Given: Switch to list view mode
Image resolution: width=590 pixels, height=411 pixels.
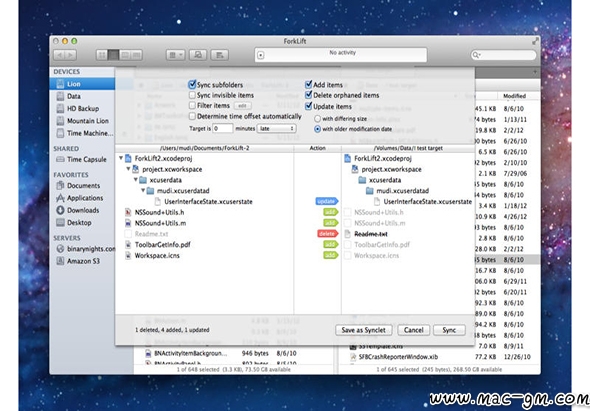Looking at the screenshot, I should (113, 55).
